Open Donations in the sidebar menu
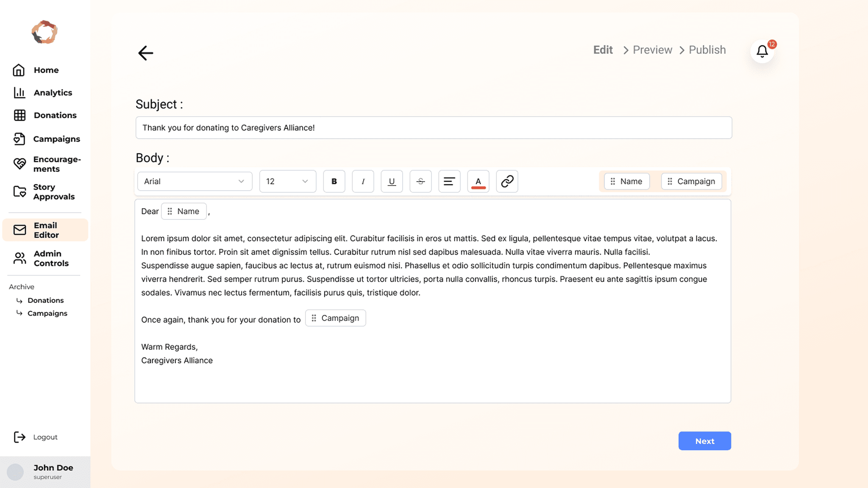The width and height of the screenshot is (868, 488). [55, 115]
